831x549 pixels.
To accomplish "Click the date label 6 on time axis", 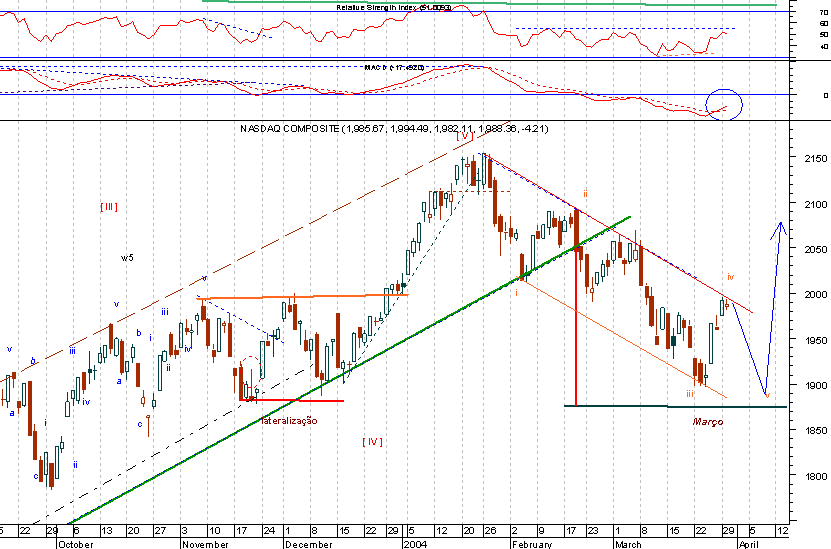I will tap(76, 530).
